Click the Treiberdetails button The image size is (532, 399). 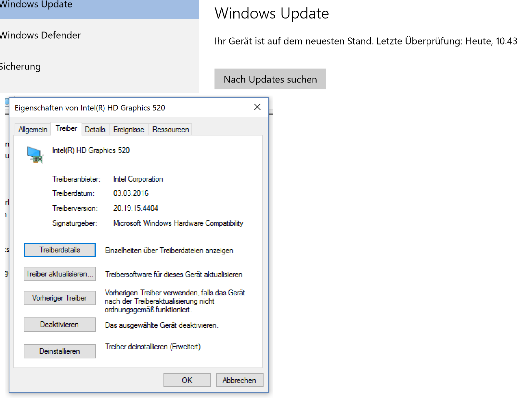tap(60, 250)
